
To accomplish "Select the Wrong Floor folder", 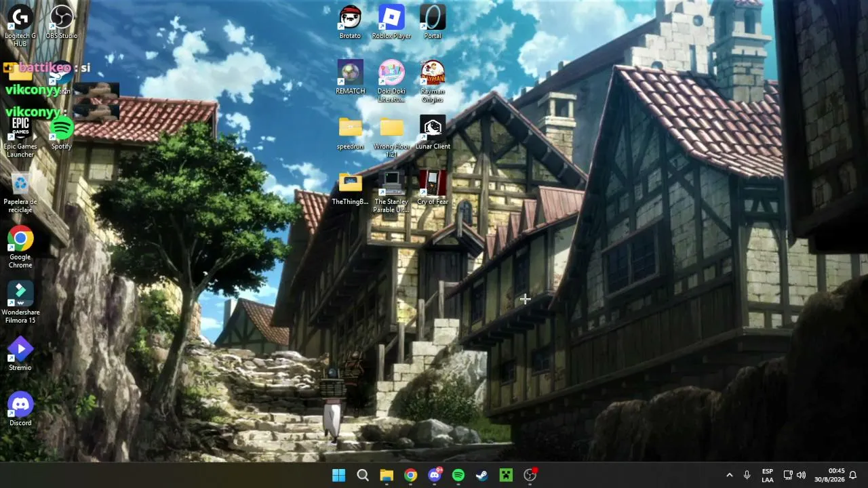I will click(391, 137).
